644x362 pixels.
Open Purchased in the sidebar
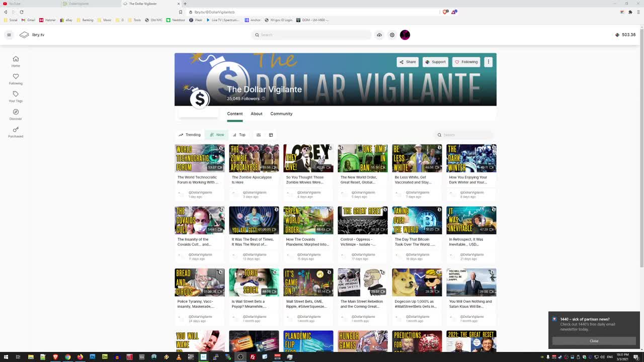click(x=16, y=132)
